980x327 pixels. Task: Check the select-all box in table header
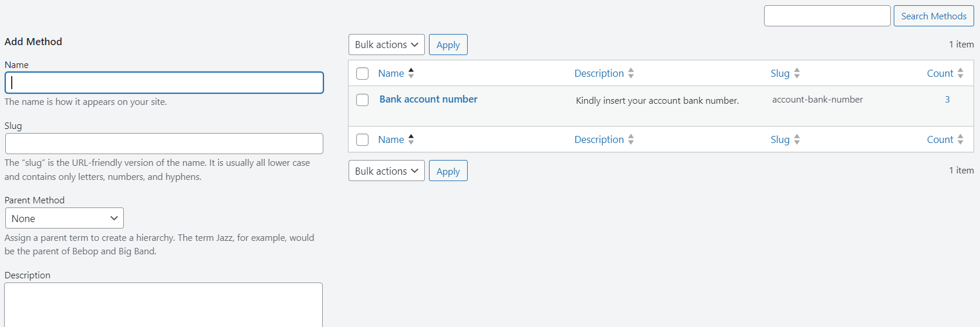coord(363,73)
